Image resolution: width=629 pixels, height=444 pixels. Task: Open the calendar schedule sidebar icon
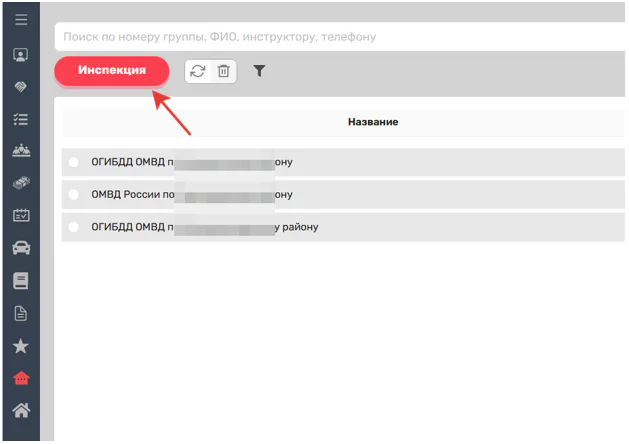click(20, 216)
